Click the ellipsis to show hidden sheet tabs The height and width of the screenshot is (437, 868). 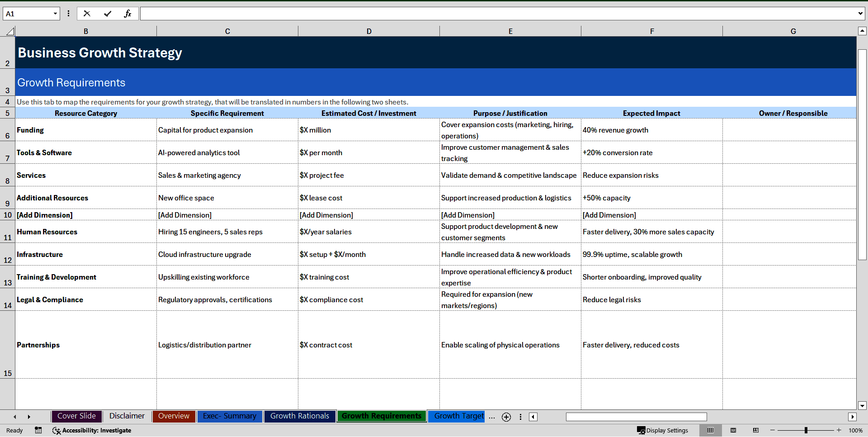492,417
